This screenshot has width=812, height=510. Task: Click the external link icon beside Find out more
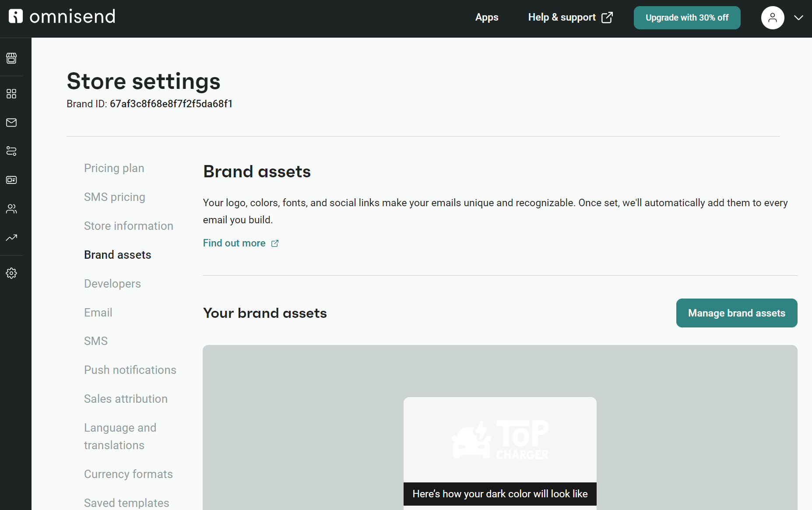point(275,243)
